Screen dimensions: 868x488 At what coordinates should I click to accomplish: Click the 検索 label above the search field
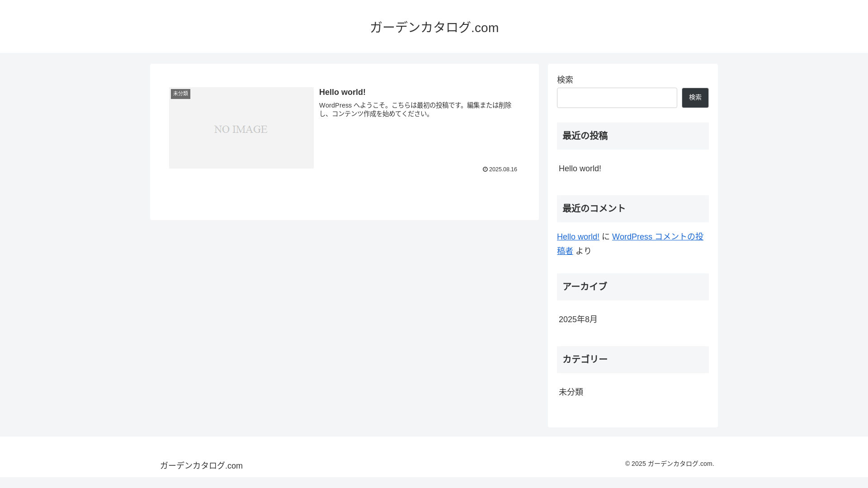tap(565, 80)
